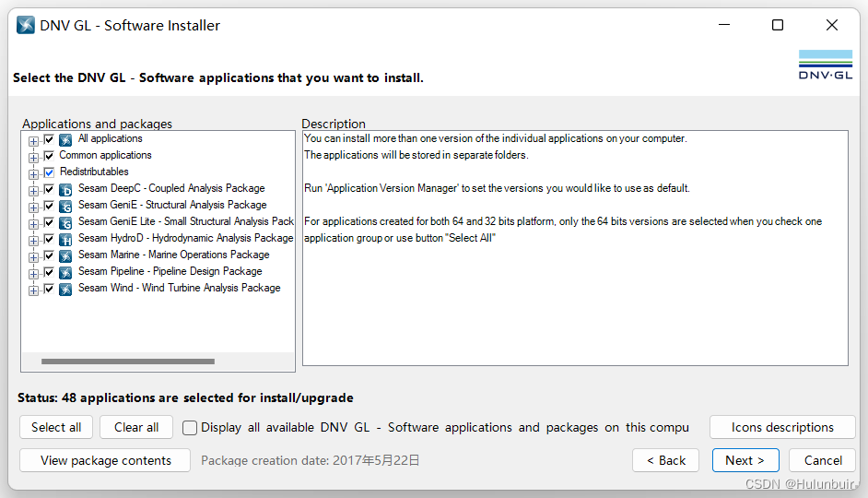Expand the Sesam HydroD tree node
Viewport: 868px width, 498px height.
pos(34,241)
